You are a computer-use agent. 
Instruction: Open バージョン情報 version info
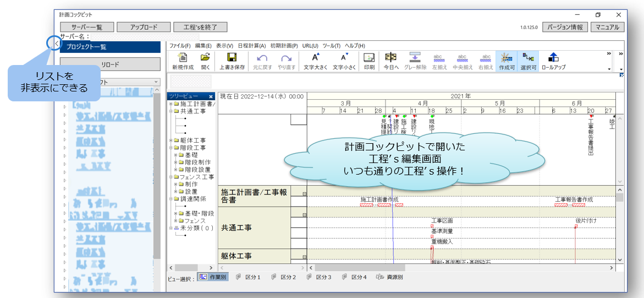tap(565, 27)
